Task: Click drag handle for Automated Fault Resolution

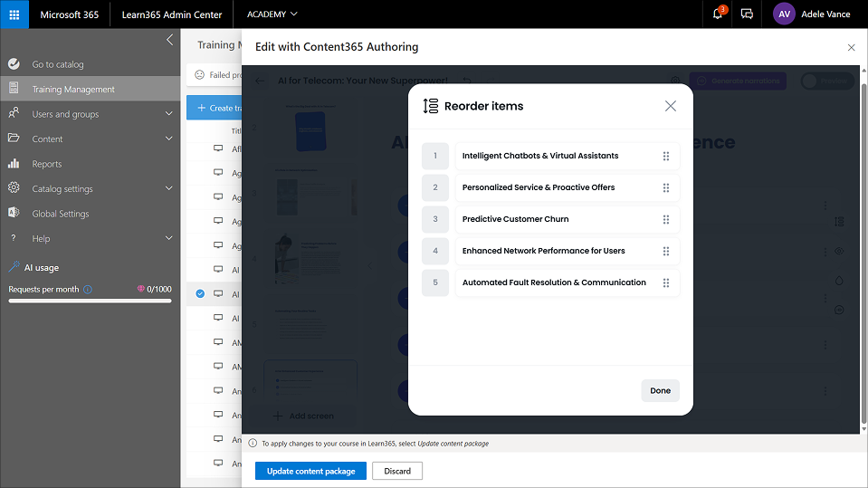Action: (666, 282)
